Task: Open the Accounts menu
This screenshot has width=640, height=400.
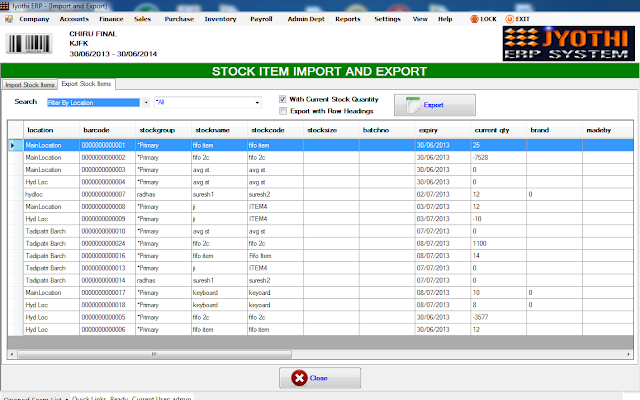Action: pos(74,19)
